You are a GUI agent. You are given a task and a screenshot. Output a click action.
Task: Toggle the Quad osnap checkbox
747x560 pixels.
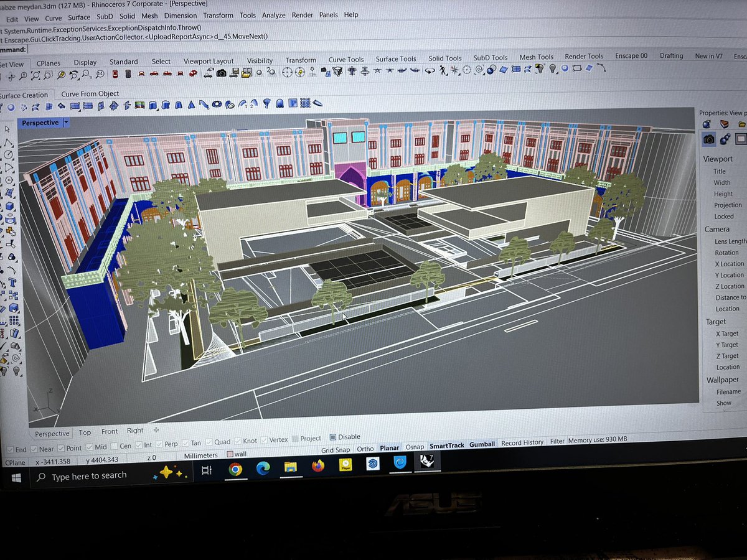point(210,442)
